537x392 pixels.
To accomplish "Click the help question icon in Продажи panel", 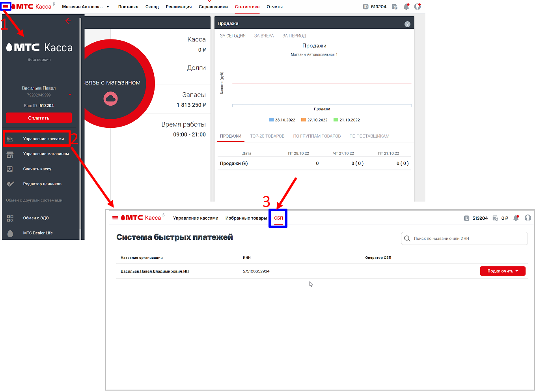I will click(407, 24).
